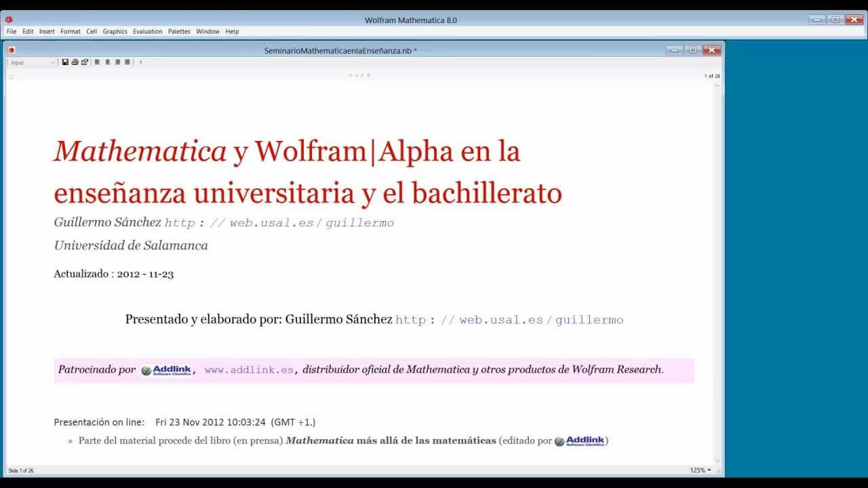Click the scrollbar down arrow
Screen dimensions: 868x488
[717, 460]
